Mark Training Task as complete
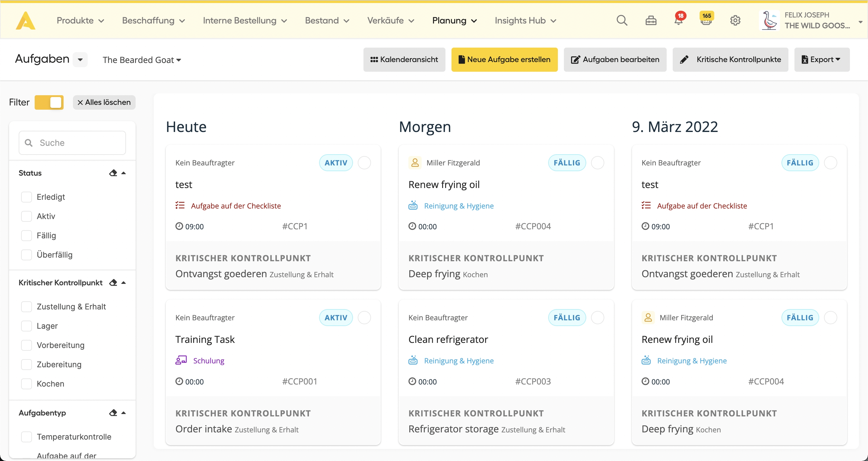This screenshot has width=868, height=461. click(x=364, y=318)
